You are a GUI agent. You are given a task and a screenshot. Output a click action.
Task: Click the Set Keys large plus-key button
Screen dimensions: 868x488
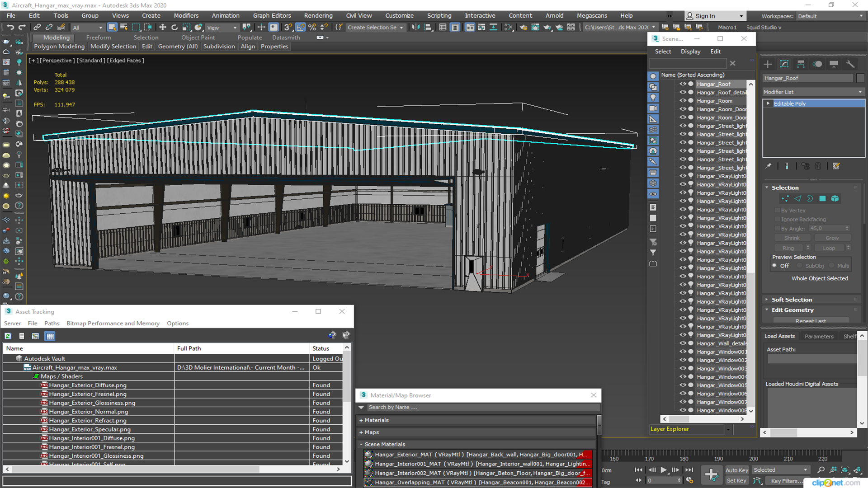click(x=711, y=475)
